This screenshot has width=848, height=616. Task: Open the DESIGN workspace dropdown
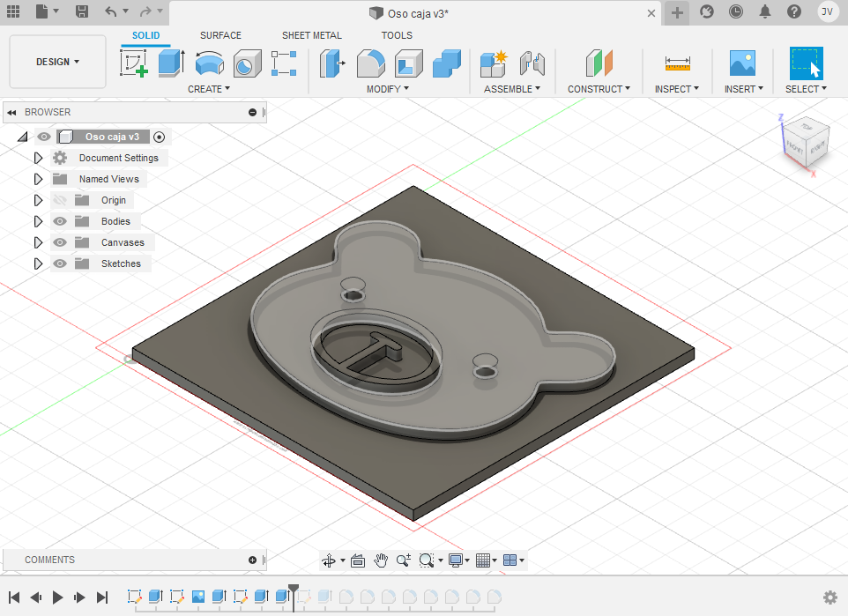[58, 62]
